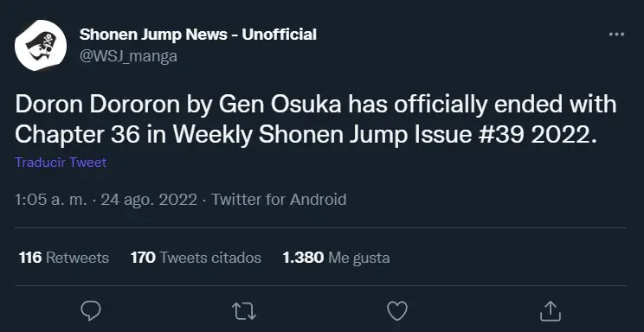Click the pirate hat logo inside the avatar
This screenshot has height=332, width=644.
[x=40, y=46]
